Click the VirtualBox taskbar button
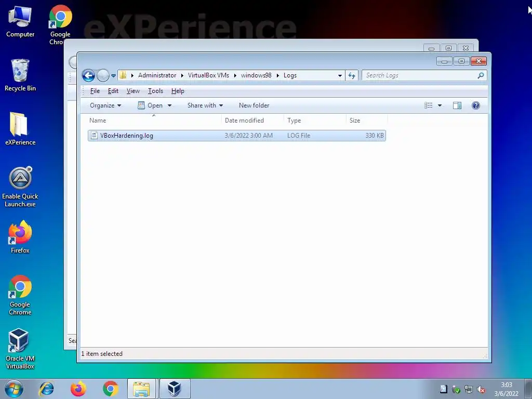 point(175,389)
